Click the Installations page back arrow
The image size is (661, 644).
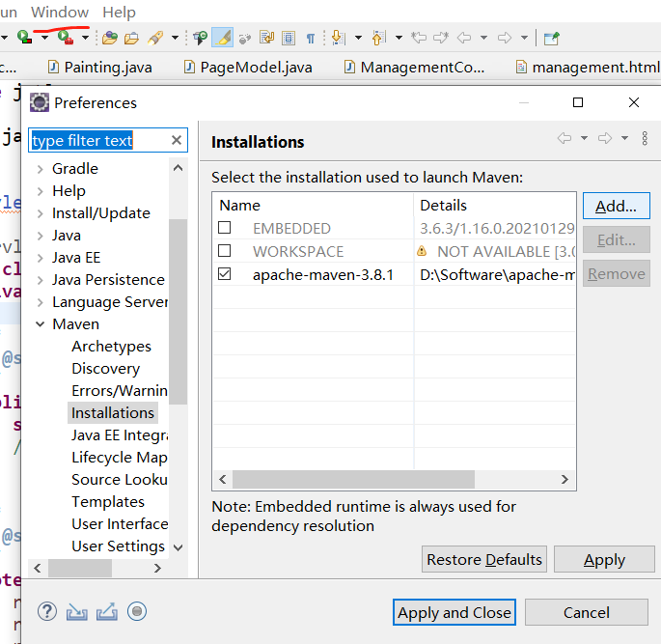tap(565, 138)
